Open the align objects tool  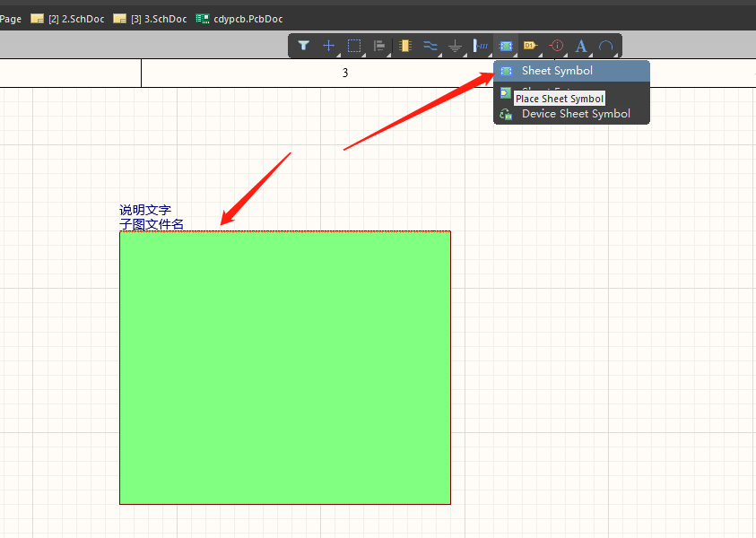click(x=379, y=46)
